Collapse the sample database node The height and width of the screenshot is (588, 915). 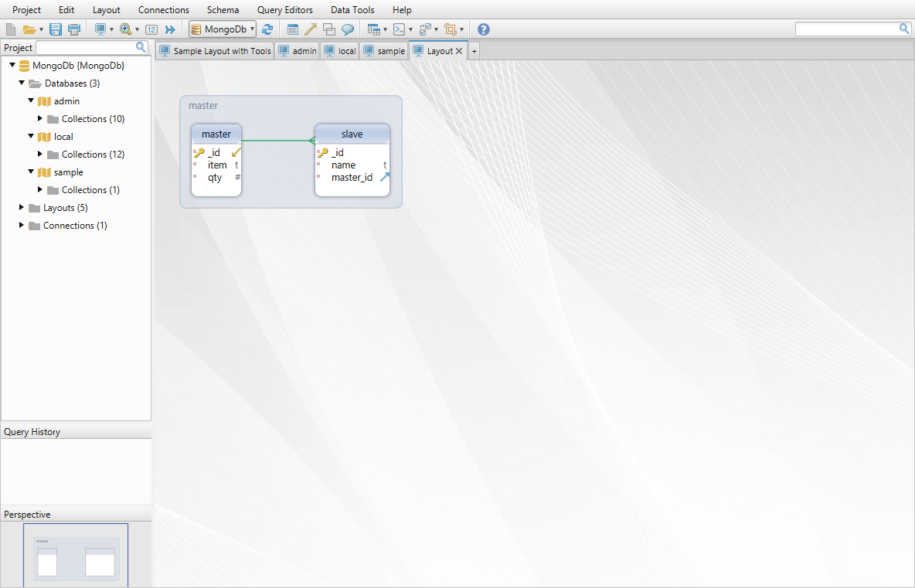[x=31, y=172]
